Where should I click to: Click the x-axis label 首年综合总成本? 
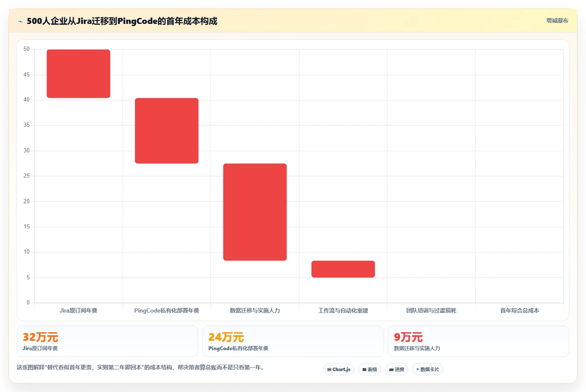point(519,310)
